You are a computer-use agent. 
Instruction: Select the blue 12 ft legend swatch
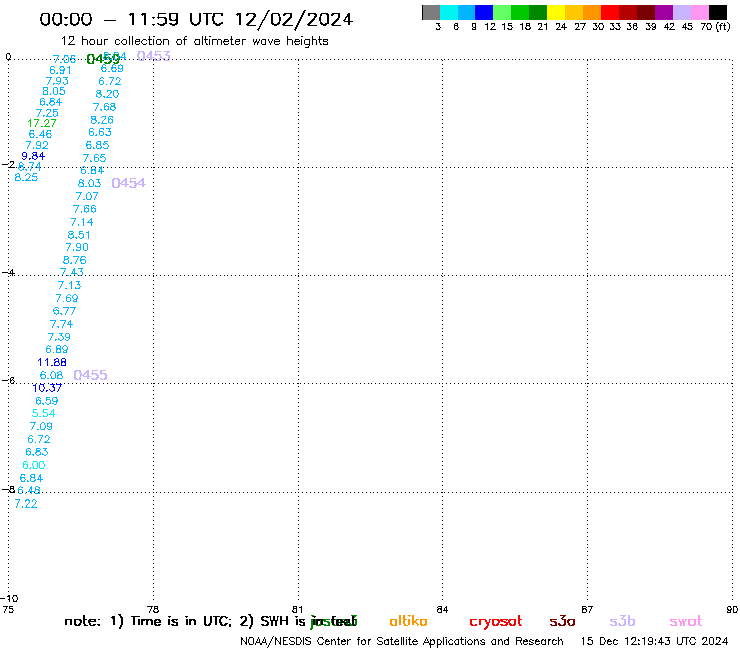coord(484,12)
